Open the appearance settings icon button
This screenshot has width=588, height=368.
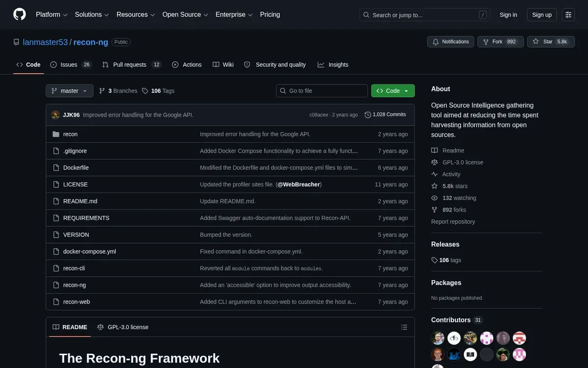[x=568, y=15]
